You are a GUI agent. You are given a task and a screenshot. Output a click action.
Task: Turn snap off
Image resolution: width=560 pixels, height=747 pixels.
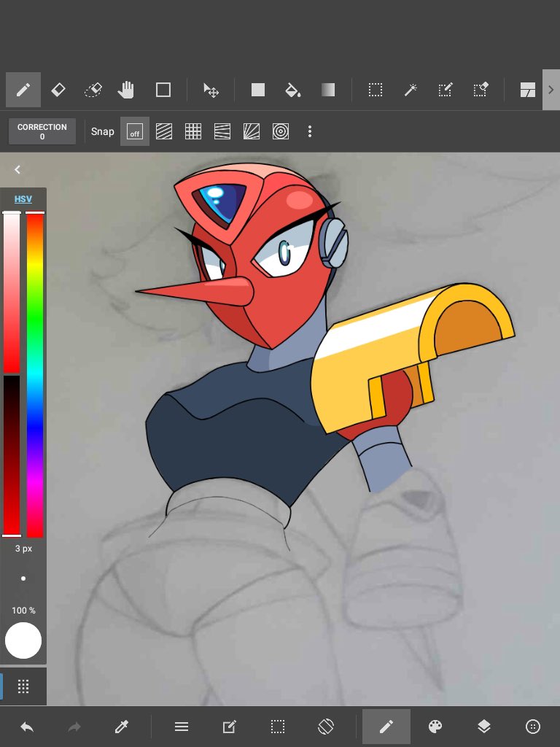click(134, 131)
